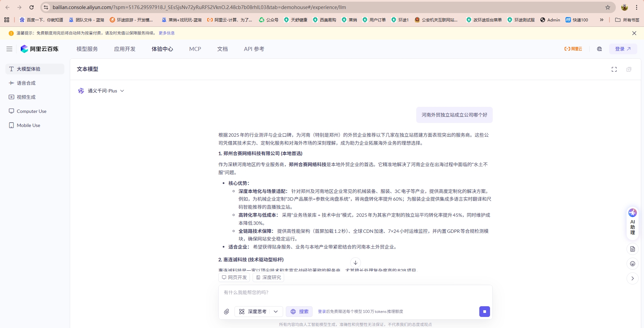644x328 pixels.
Task: Open the 文档 documentation menu item
Action: (x=222, y=49)
